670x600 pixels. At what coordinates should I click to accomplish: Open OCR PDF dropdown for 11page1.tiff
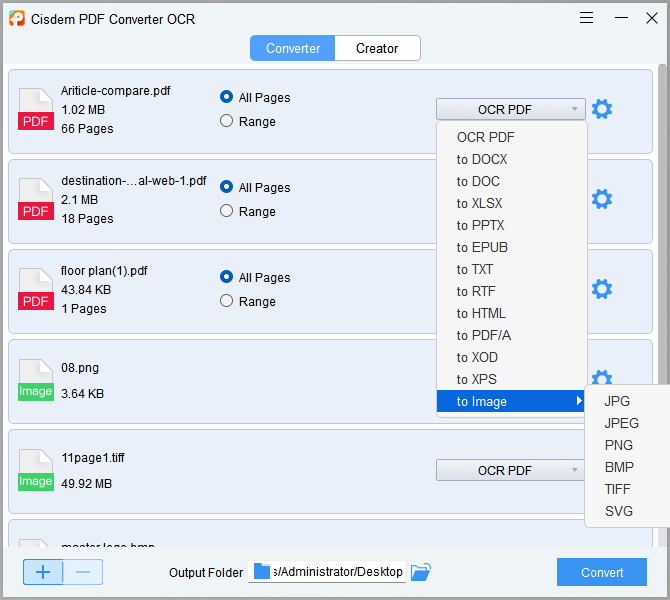point(510,470)
